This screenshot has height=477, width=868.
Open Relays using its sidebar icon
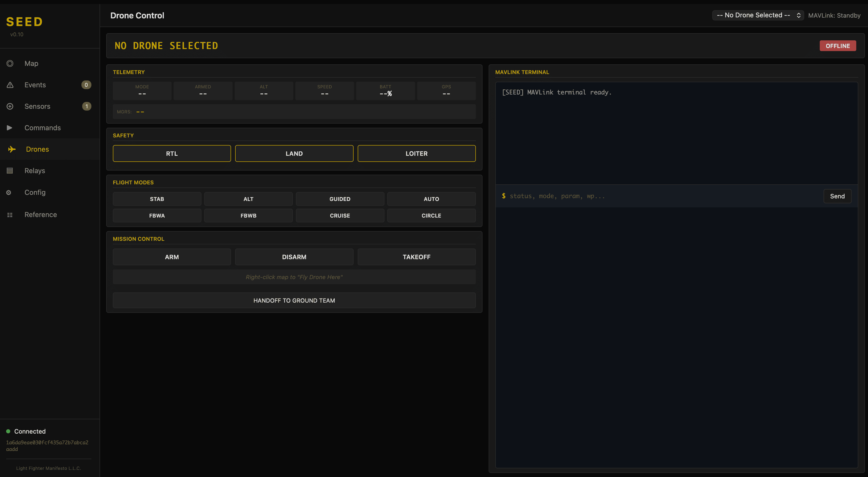(x=9, y=171)
